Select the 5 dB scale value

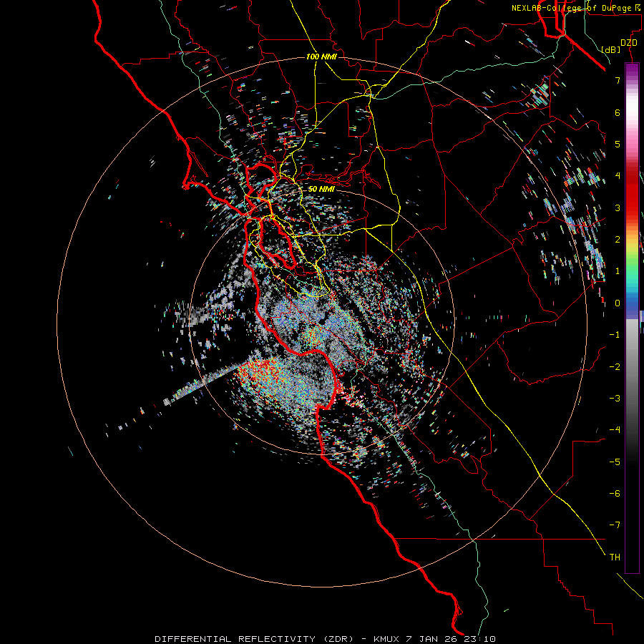click(x=618, y=144)
